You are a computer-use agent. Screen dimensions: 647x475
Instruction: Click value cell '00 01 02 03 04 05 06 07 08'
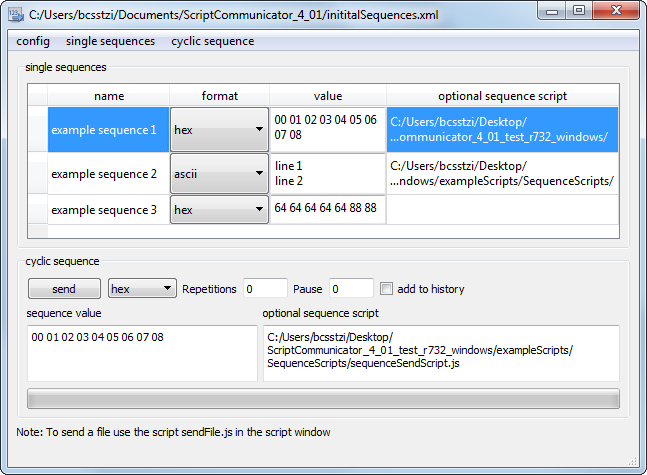pyautogui.click(x=328, y=130)
